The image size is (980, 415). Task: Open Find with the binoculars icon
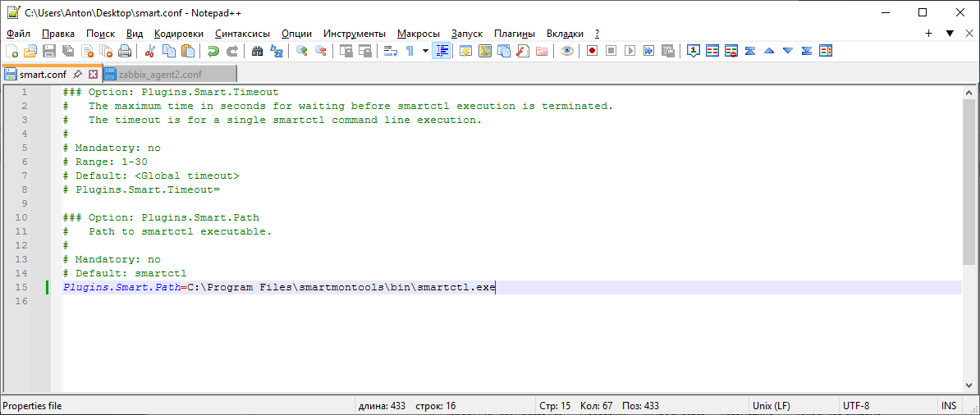257,51
